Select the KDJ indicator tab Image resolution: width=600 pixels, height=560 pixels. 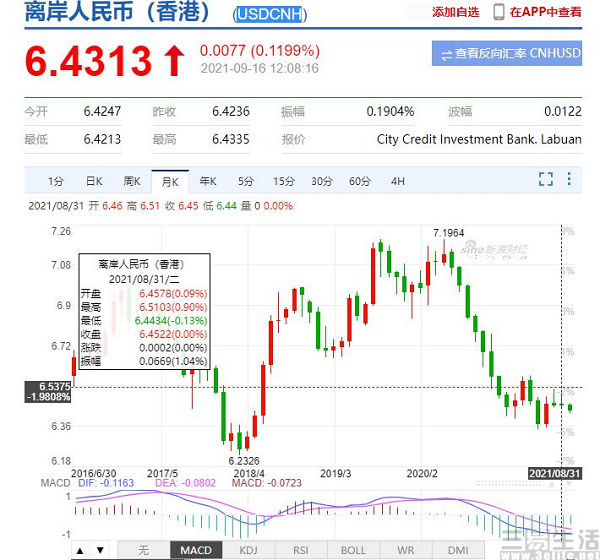pos(248,550)
